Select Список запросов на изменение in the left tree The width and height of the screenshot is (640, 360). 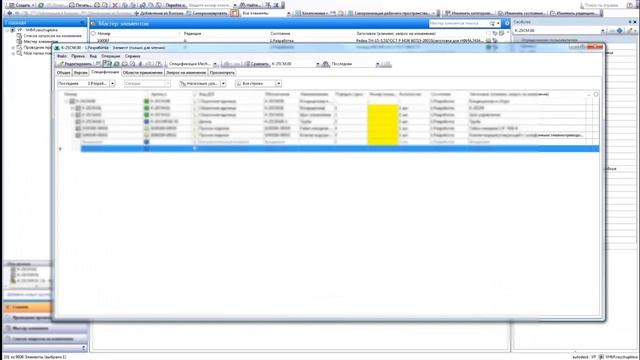point(52,36)
